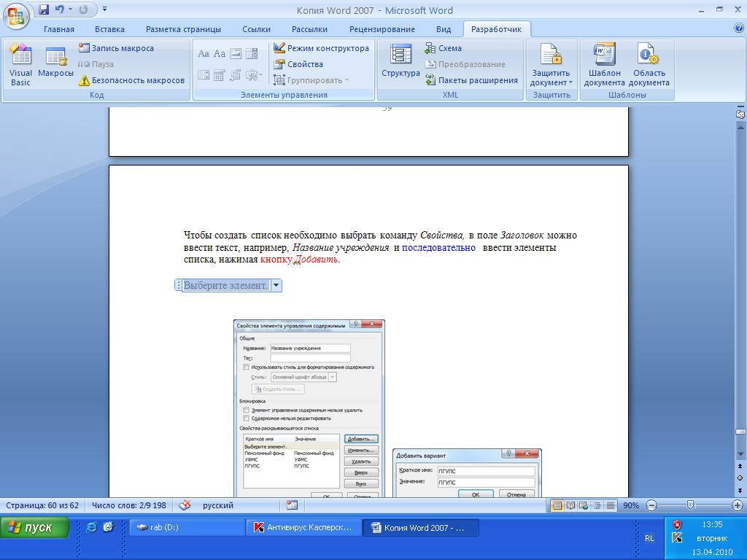Switch to Разметка страницы tab

coord(183,29)
